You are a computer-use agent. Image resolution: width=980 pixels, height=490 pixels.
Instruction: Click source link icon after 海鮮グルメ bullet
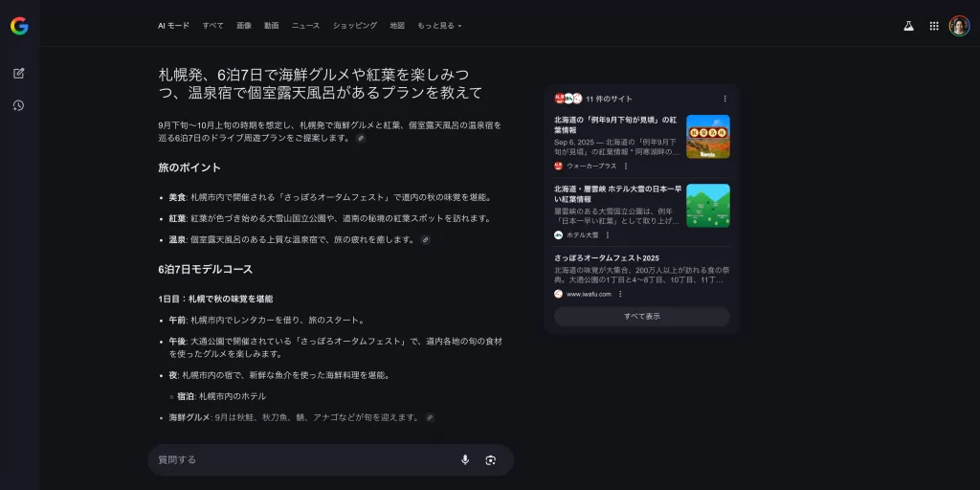[x=430, y=417]
